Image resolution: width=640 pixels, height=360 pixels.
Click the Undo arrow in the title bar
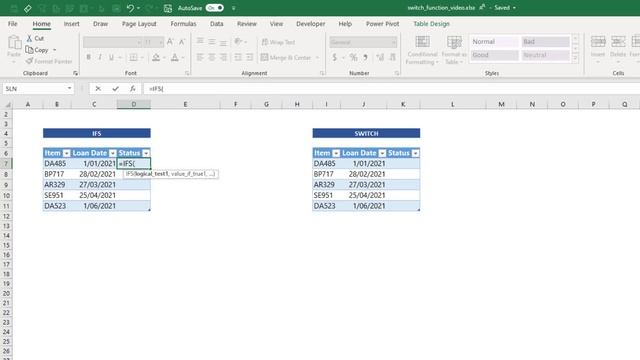point(130,8)
